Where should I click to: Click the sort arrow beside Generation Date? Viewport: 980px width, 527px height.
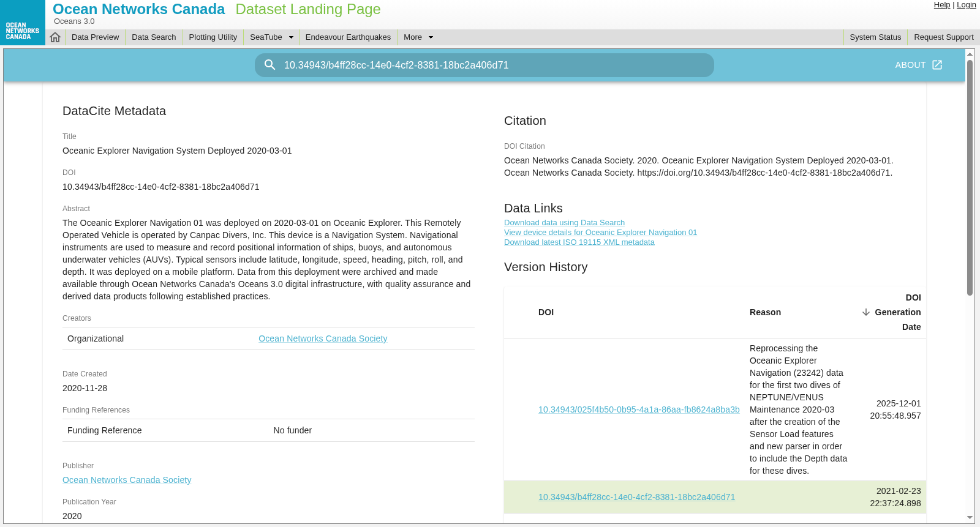click(866, 312)
